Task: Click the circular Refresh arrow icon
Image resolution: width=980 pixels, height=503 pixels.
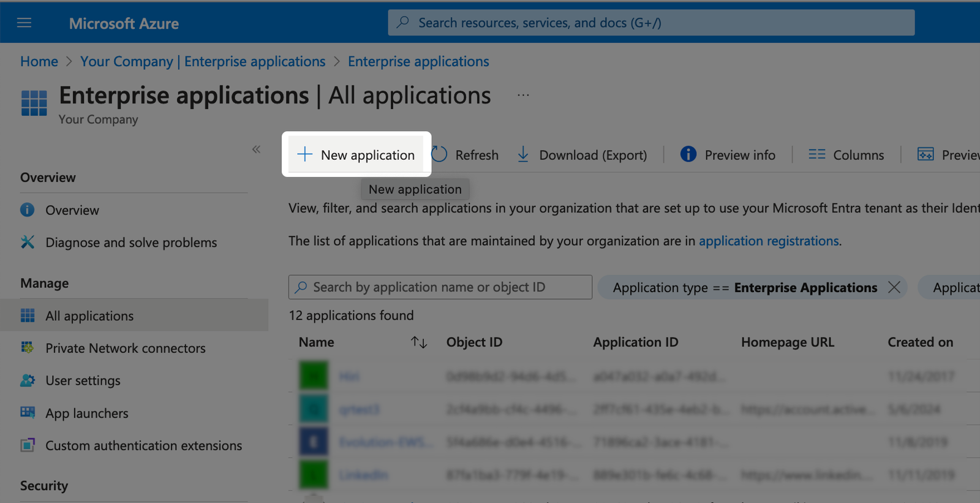Action: click(x=439, y=154)
